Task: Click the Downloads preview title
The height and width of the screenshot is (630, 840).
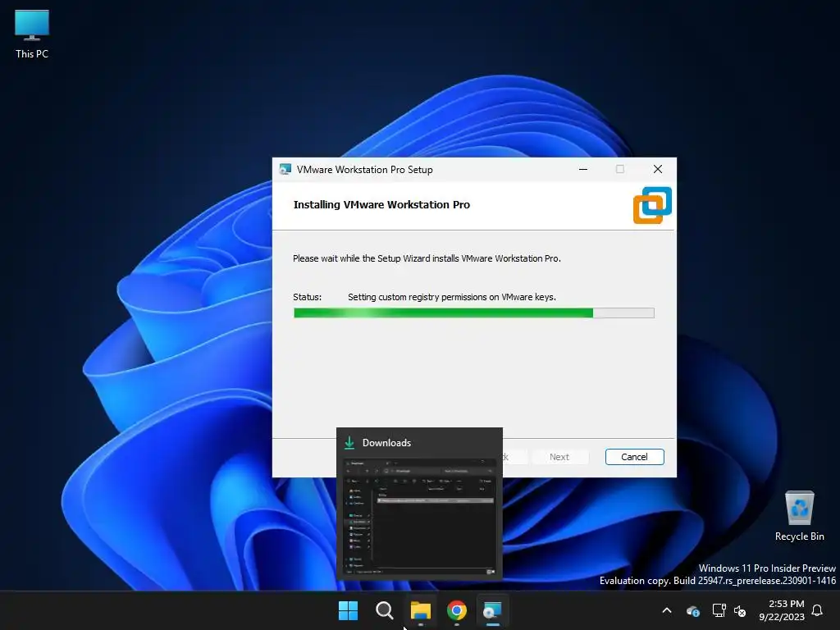Action: click(x=386, y=443)
